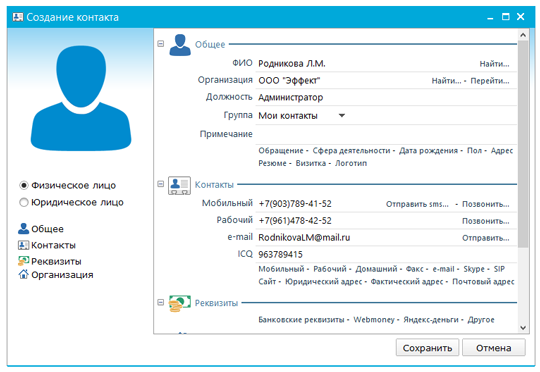The image size is (540, 372).
Task: Click the contact card icon beside Контакты header
Action: (179, 185)
